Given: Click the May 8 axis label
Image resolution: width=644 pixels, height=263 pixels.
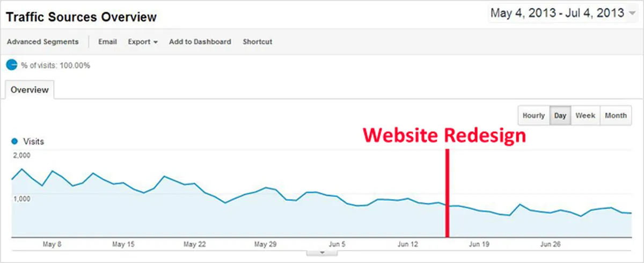Looking at the screenshot, I should pyautogui.click(x=52, y=244).
